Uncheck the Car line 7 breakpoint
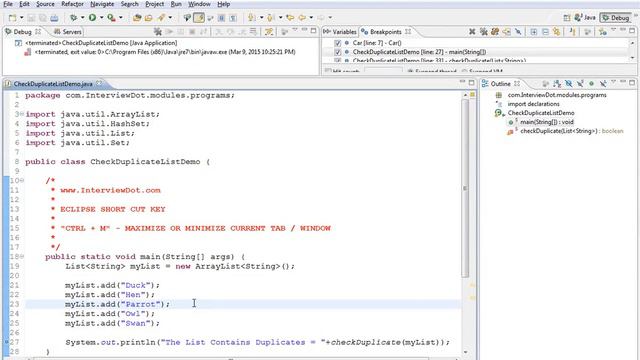The image size is (640, 360). click(338, 43)
